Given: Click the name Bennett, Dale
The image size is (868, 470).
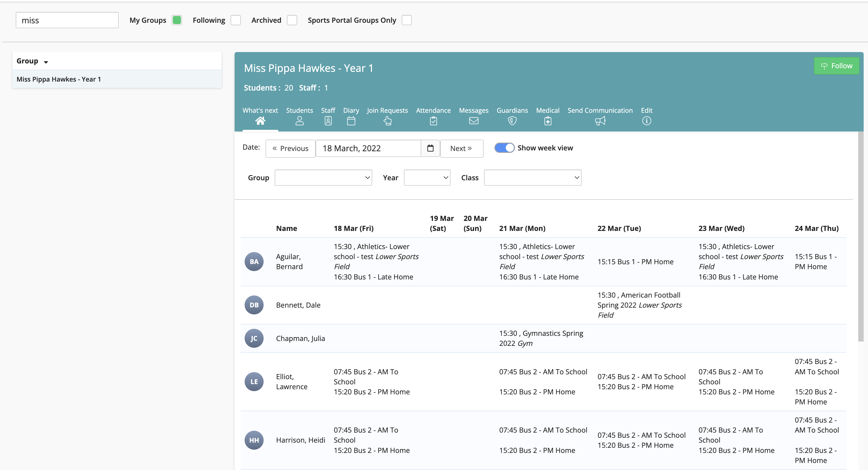Looking at the screenshot, I should tap(298, 305).
